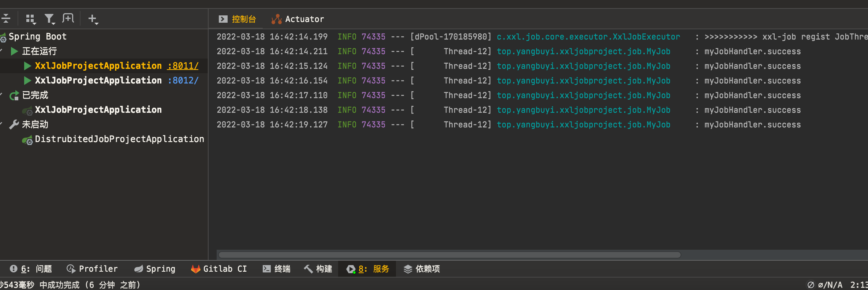The height and width of the screenshot is (290, 868).
Task: Click the console horizontal scrollbar thumb
Action: 450,255
